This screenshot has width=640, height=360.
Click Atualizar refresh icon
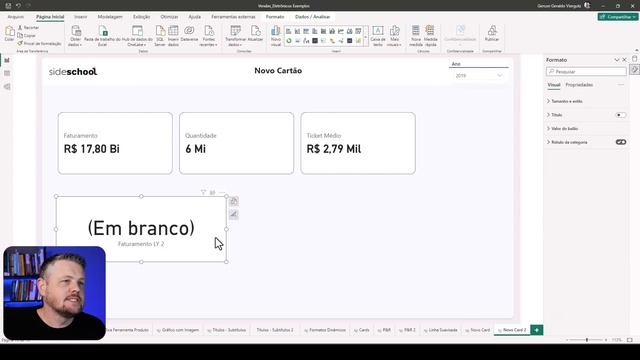click(256, 33)
